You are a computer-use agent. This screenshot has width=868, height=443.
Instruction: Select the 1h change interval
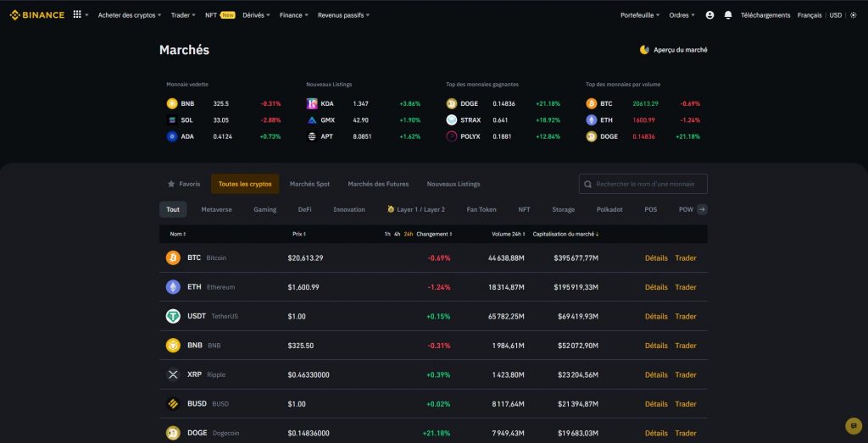387,234
